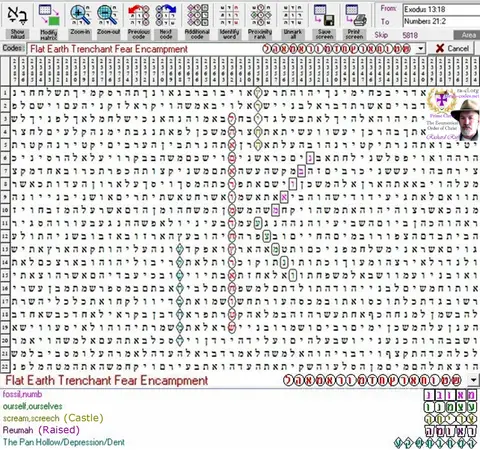Click the dark boxed Hebrew letters for Reumah

point(450,431)
